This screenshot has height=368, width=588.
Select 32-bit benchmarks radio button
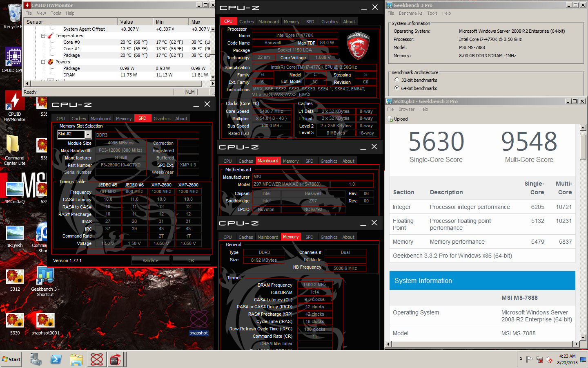(x=396, y=80)
